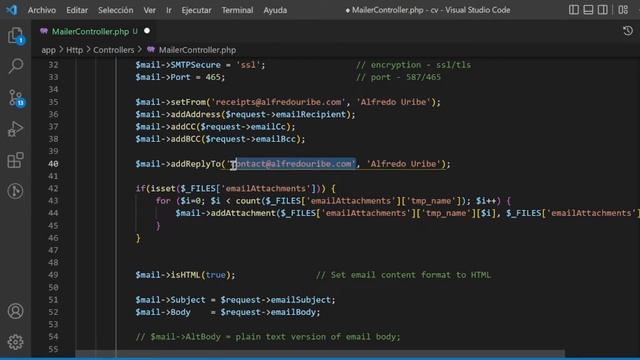Open the Ver menu

[x=149, y=10]
